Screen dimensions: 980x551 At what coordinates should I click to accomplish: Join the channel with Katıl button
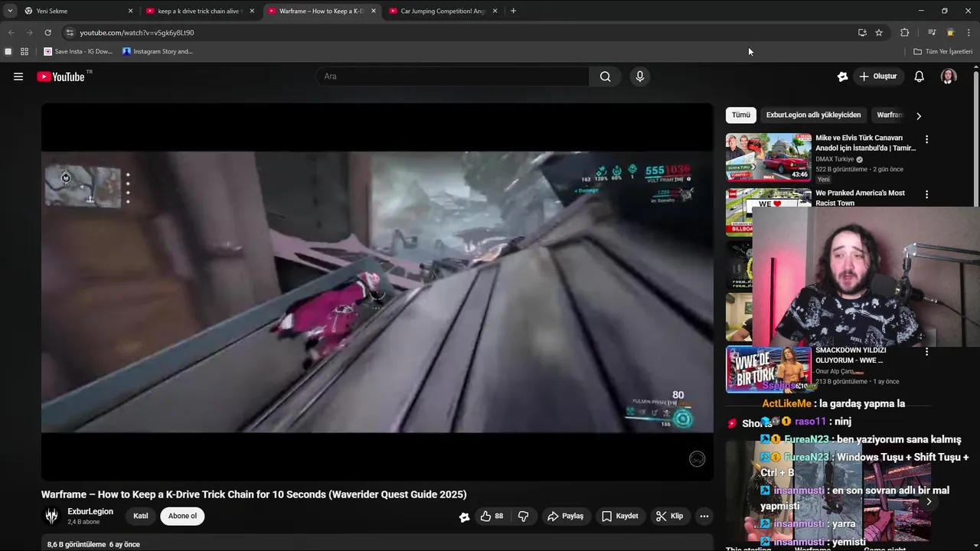tap(141, 516)
